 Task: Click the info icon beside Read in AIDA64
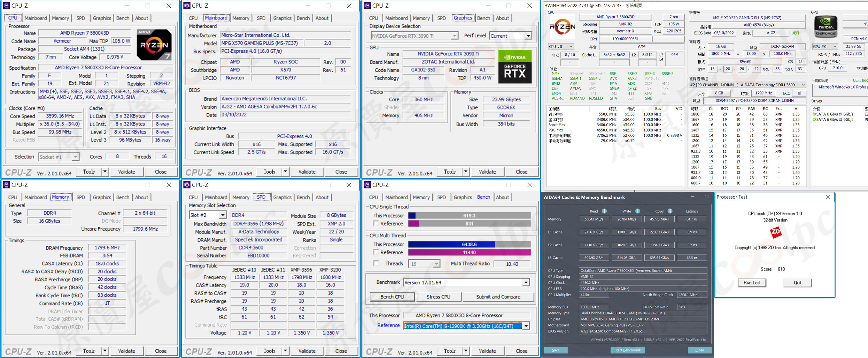(x=604, y=211)
